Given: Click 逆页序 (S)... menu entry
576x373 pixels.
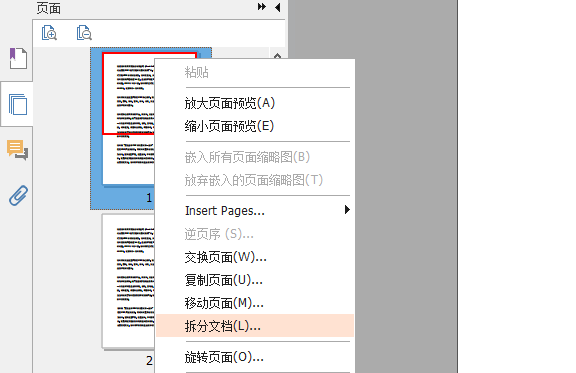Looking at the screenshot, I should tap(255, 234).
